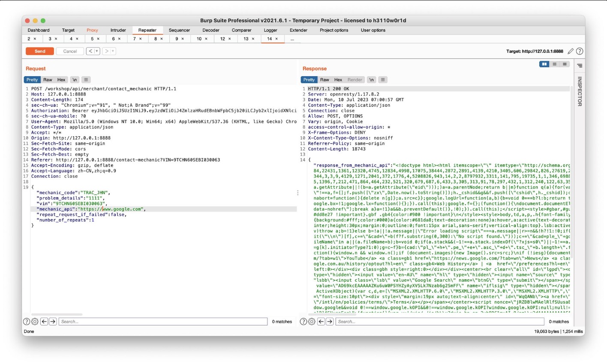Minimize the Burp Suite window

click(35, 21)
